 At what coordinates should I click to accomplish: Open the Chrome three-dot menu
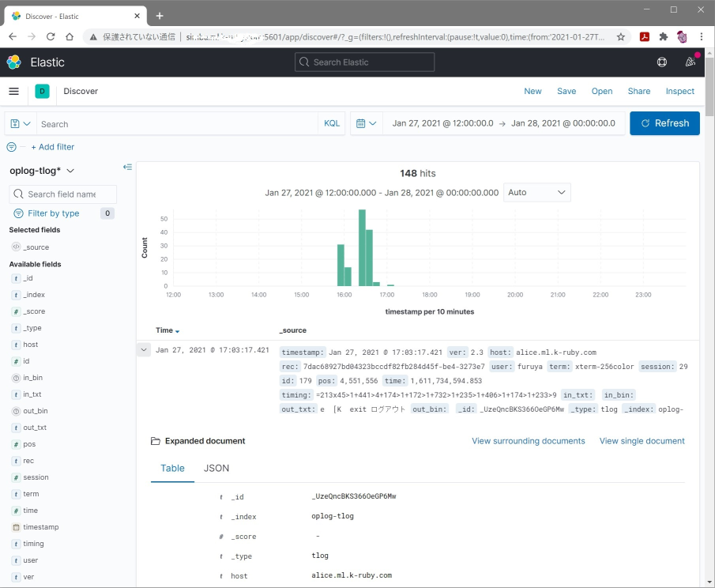click(702, 37)
